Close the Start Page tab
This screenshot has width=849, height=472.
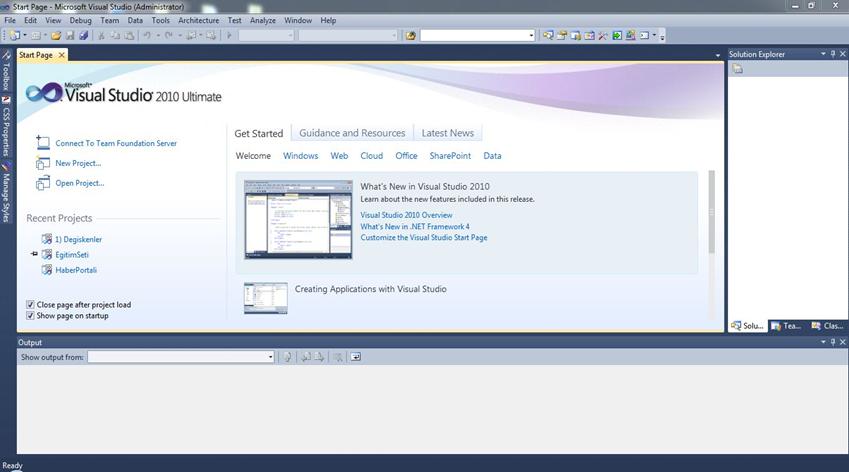point(62,55)
